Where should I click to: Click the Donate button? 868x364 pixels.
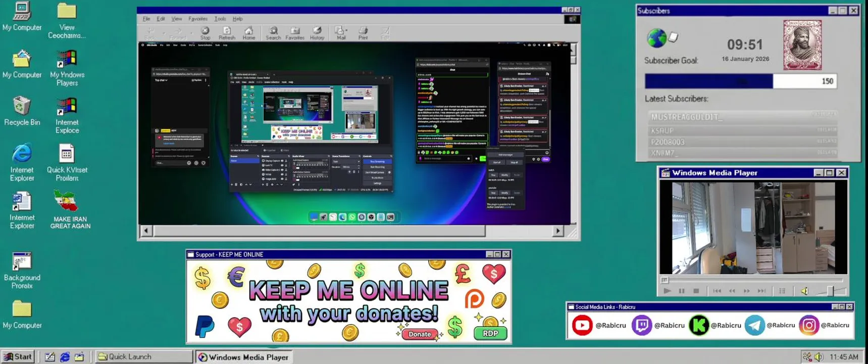click(x=420, y=334)
